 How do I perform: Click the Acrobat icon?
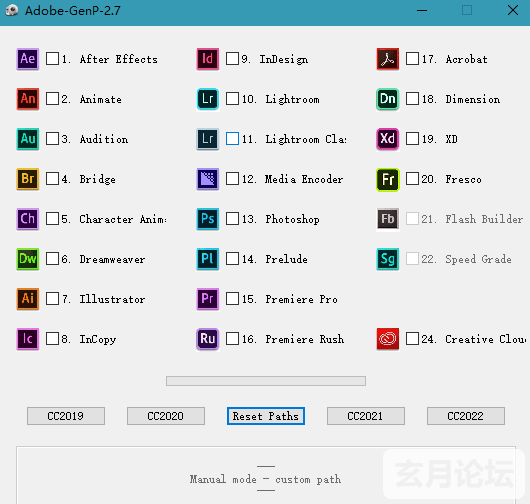388,59
